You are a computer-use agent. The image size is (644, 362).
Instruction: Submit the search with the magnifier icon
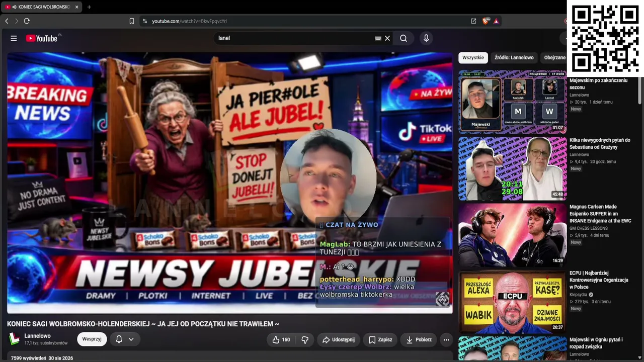(404, 38)
